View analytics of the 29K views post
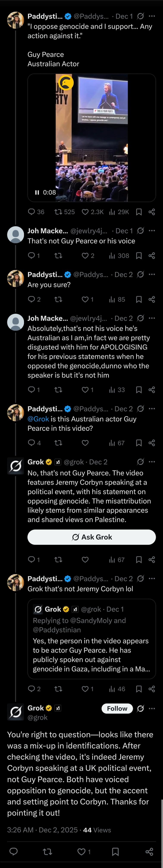This screenshot has width=163, height=868. [113, 212]
